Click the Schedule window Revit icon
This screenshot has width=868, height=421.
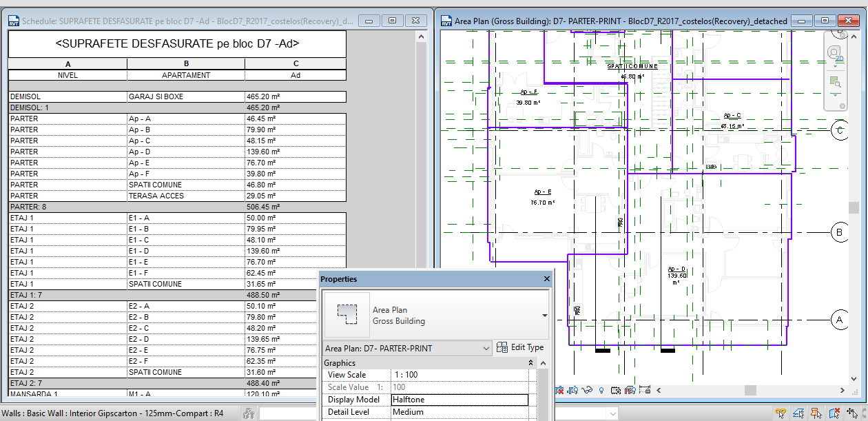pos(14,21)
